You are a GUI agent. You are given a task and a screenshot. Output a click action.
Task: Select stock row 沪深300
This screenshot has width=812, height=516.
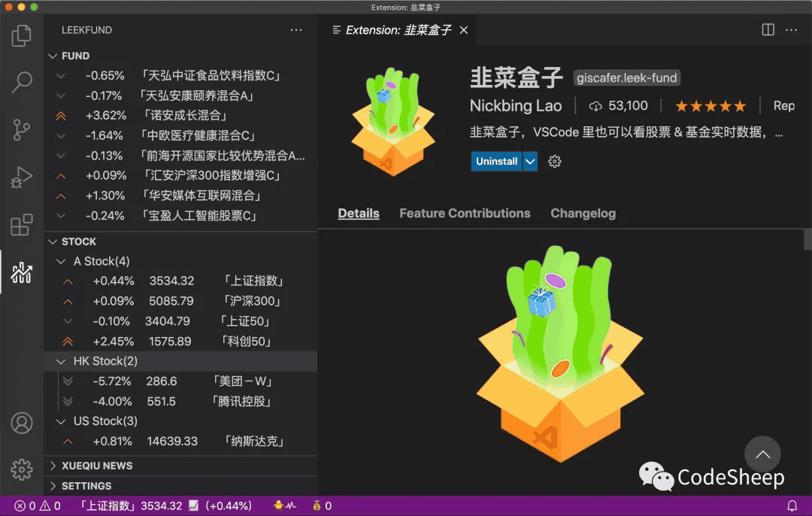180,301
